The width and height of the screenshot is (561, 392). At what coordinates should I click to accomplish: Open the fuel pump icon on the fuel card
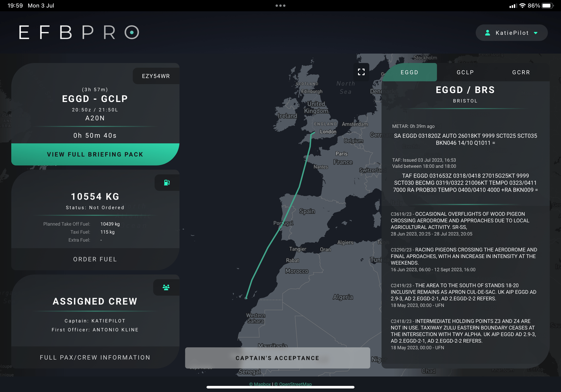167,182
